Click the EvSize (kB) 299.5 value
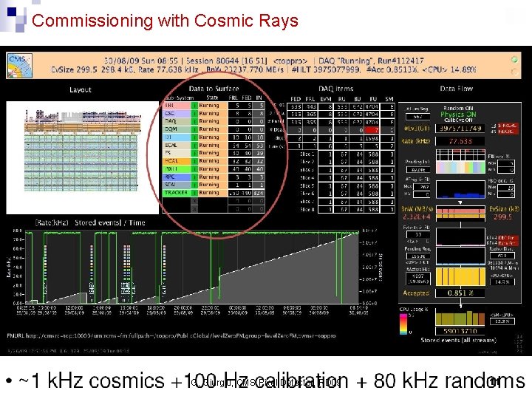Image resolution: width=532 pixels, height=399 pixels. coord(502,217)
